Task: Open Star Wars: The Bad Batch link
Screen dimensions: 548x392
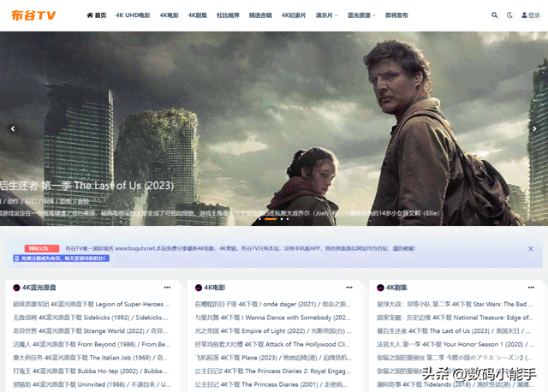Action: point(455,305)
